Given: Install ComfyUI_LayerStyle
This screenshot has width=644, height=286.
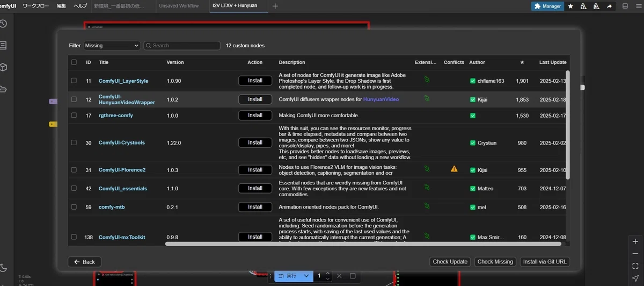Looking at the screenshot, I should [x=255, y=81].
